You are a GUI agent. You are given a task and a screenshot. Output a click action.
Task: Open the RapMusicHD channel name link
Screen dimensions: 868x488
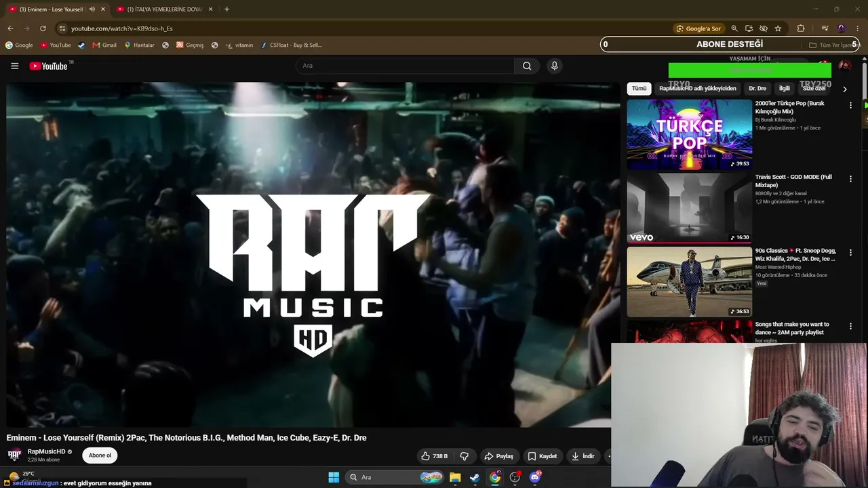point(46,451)
